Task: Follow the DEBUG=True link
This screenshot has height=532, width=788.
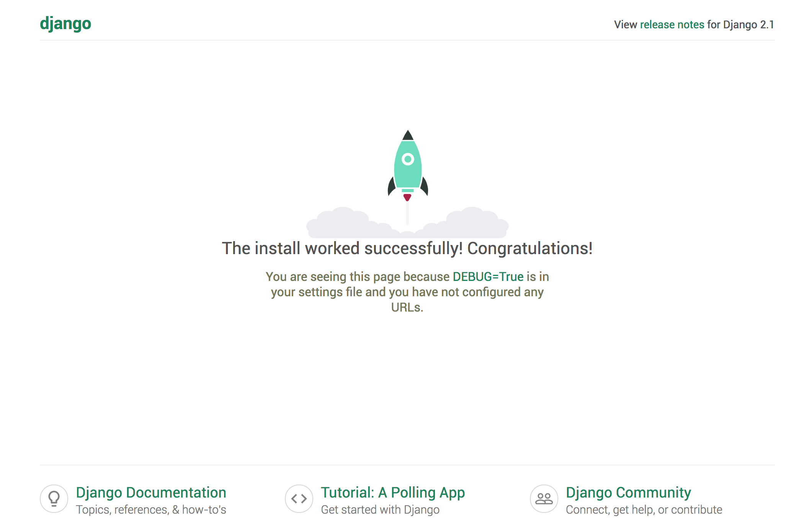Action: click(x=488, y=276)
